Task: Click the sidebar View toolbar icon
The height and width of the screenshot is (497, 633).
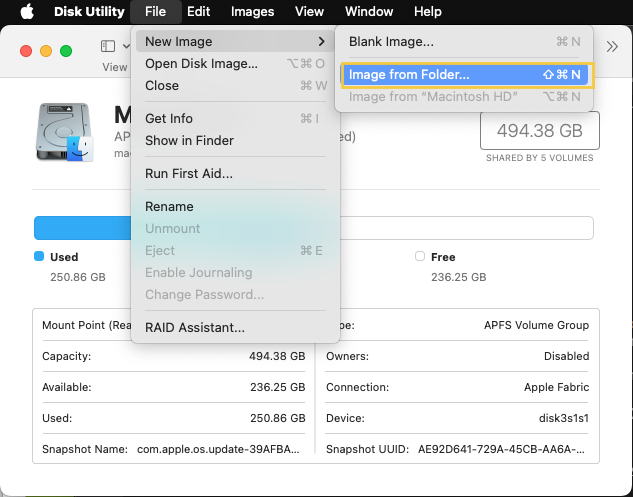Action: coord(108,48)
